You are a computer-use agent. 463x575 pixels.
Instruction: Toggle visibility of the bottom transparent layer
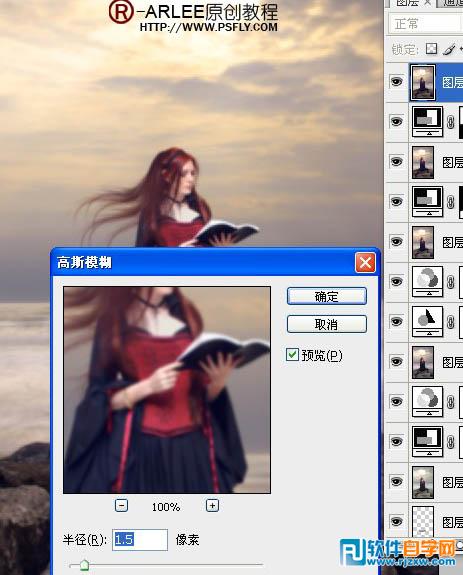(396, 521)
